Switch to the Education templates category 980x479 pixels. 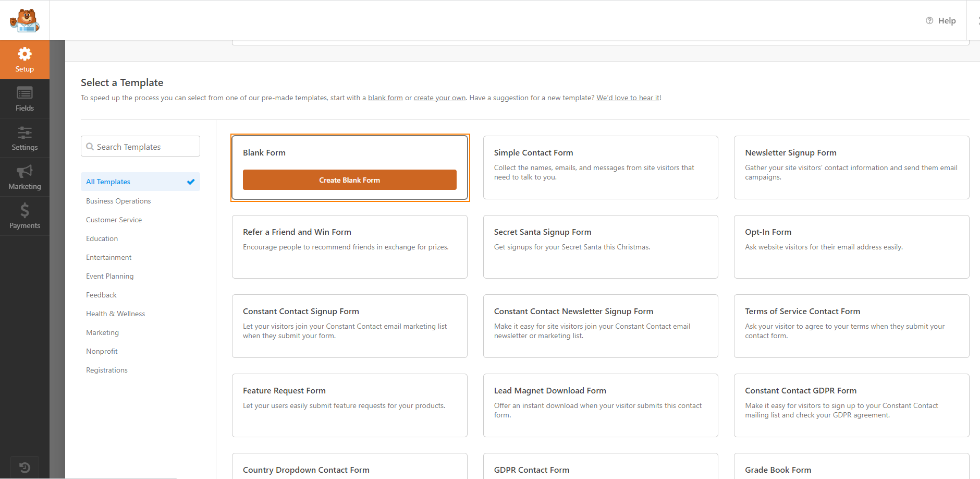click(102, 238)
